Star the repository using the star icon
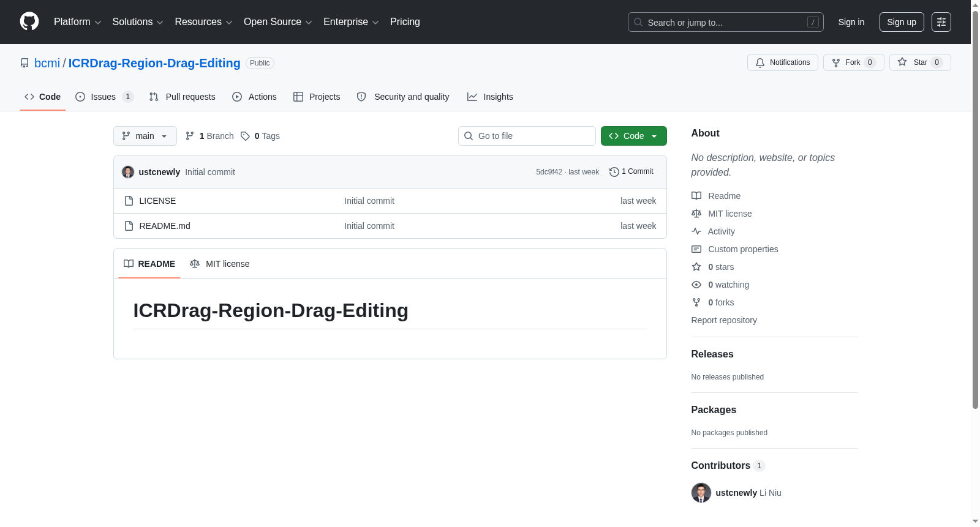Image resolution: width=980 pixels, height=527 pixels. (x=902, y=62)
